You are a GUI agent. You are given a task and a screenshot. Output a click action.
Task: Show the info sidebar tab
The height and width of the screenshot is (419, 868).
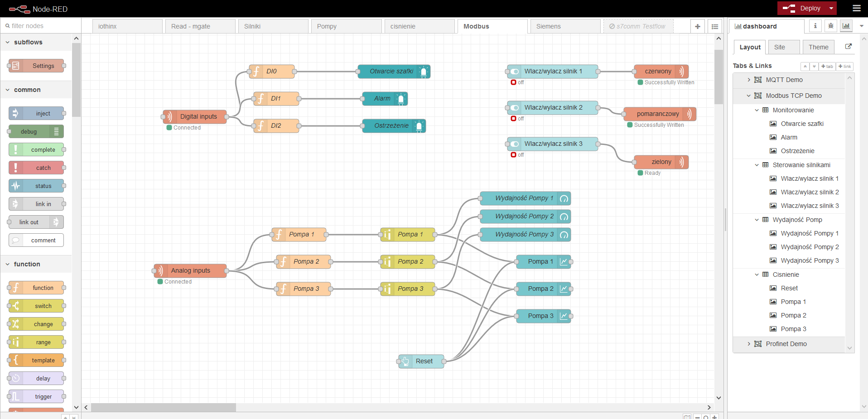pyautogui.click(x=815, y=26)
